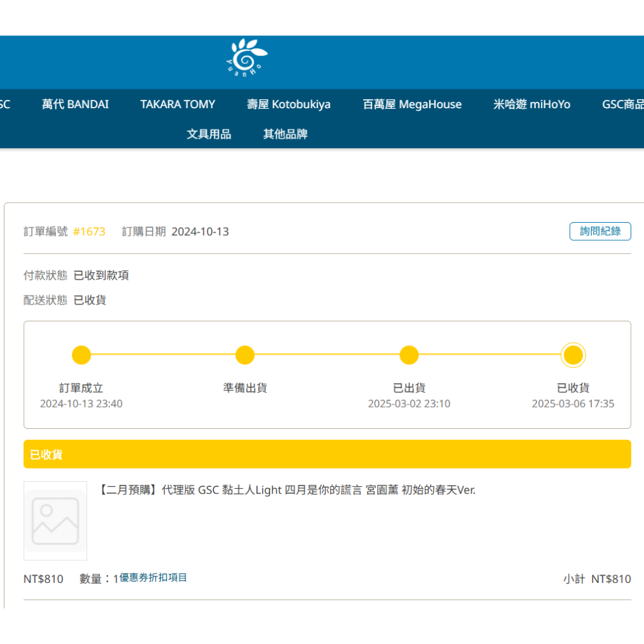Click the 訂單成立 progress dot
The image size is (644, 644).
81,355
